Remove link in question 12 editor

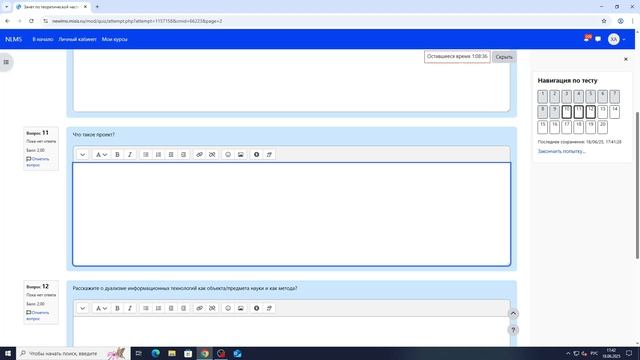(x=212, y=308)
